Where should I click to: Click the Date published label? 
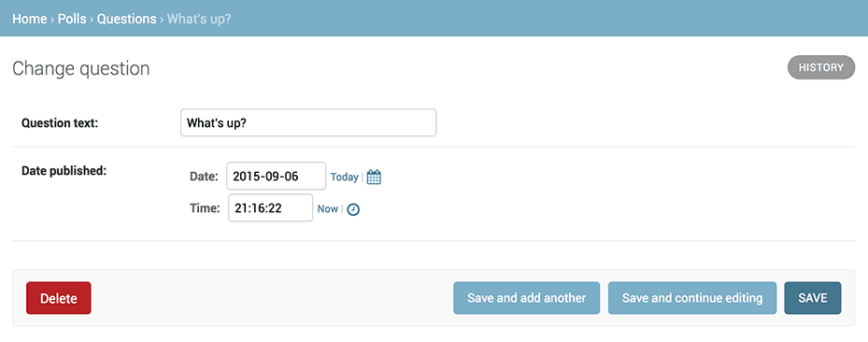click(x=64, y=171)
